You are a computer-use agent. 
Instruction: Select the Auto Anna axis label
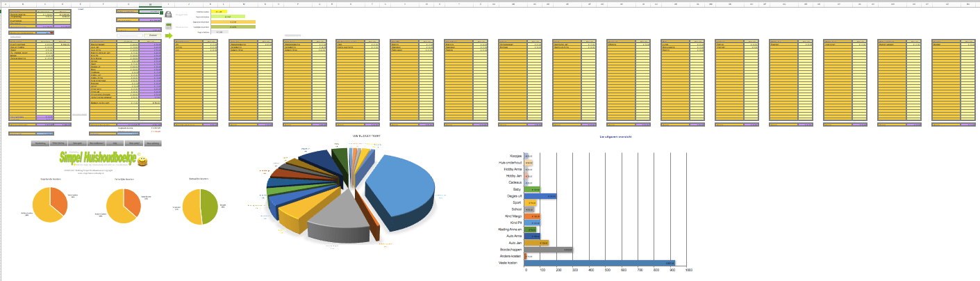pyautogui.click(x=513, y=236)
